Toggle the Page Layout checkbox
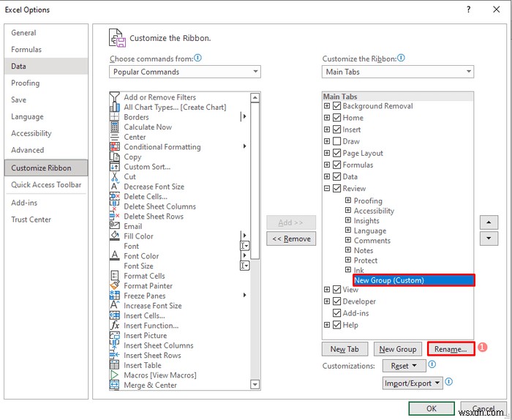This screenshot has width=512, height=420. click(x=336, y=153)
